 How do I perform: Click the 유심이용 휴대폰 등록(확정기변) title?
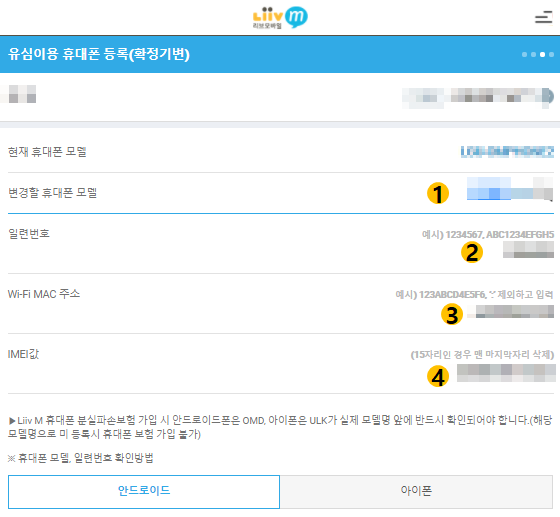pos(99,54)
